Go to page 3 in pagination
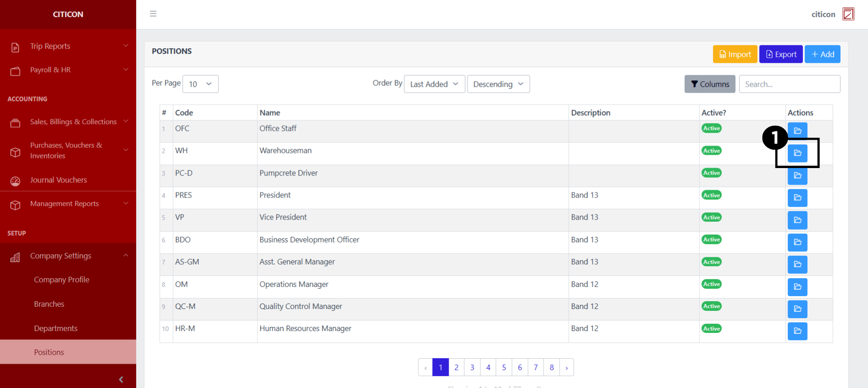The image size is (868, 388). [472, 367]
